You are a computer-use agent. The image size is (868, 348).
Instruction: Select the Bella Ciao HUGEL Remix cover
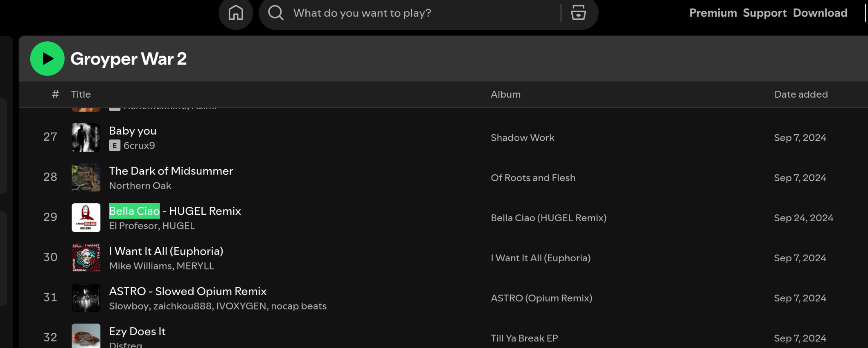point(86,218)
